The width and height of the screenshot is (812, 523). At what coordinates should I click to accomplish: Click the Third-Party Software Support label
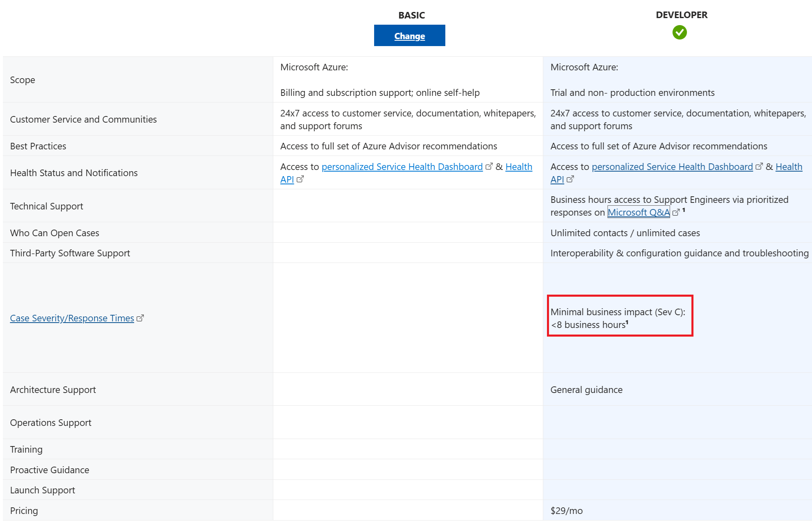pyautogui.click(x=70, y=253)
